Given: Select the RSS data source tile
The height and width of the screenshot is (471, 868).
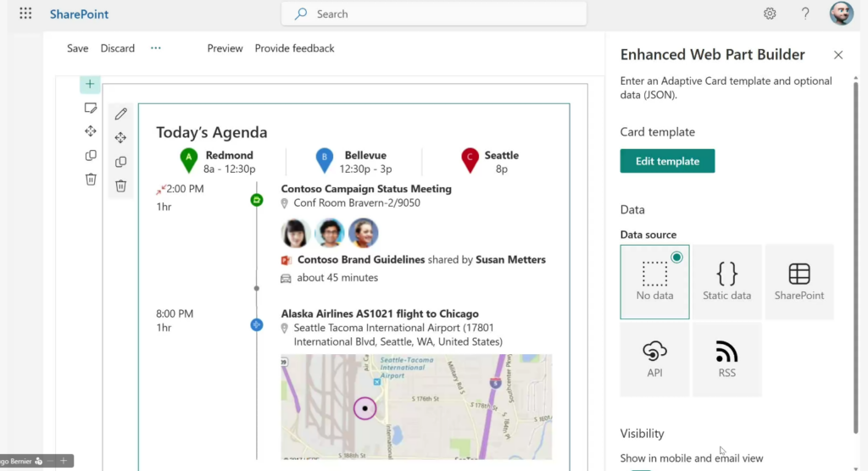Looking at the screenshot, I should [x=726, y=359].
